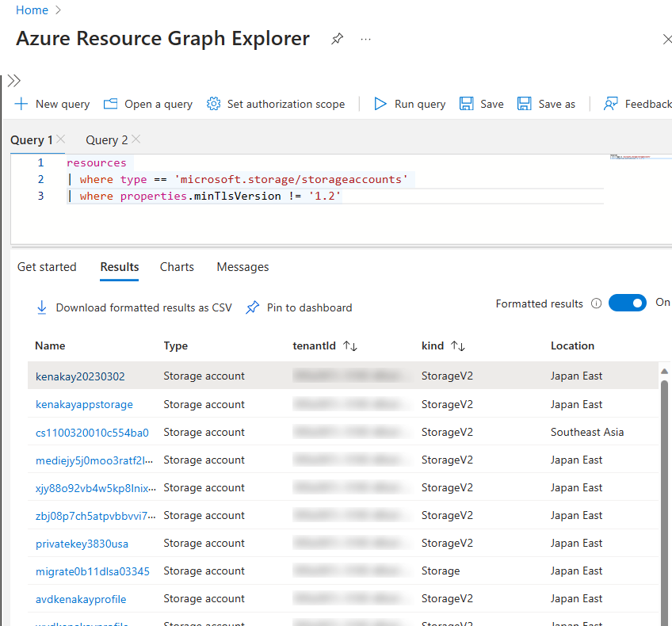Open the cs1100320010c554ba0 storage account
672x626 pixels.
(92, 433)
